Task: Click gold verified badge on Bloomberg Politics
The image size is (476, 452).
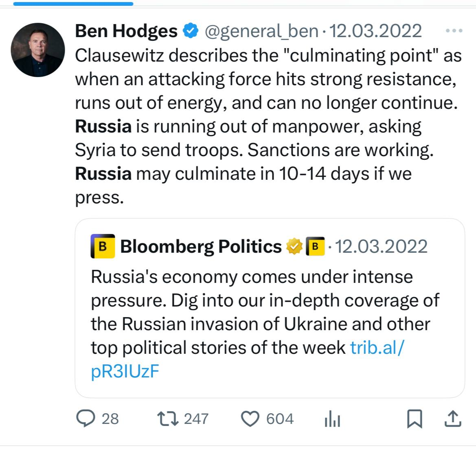Action: 294,247
